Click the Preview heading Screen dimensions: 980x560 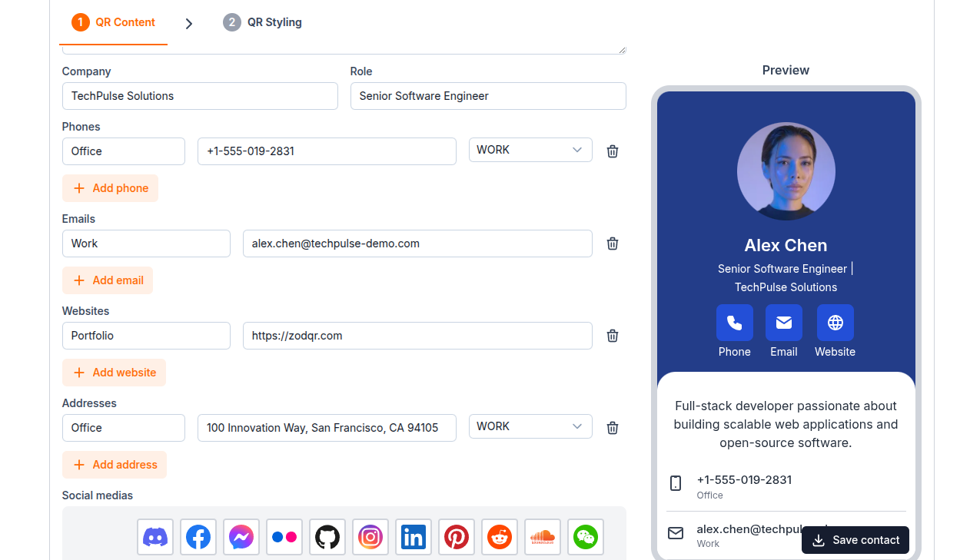(786, 70)
